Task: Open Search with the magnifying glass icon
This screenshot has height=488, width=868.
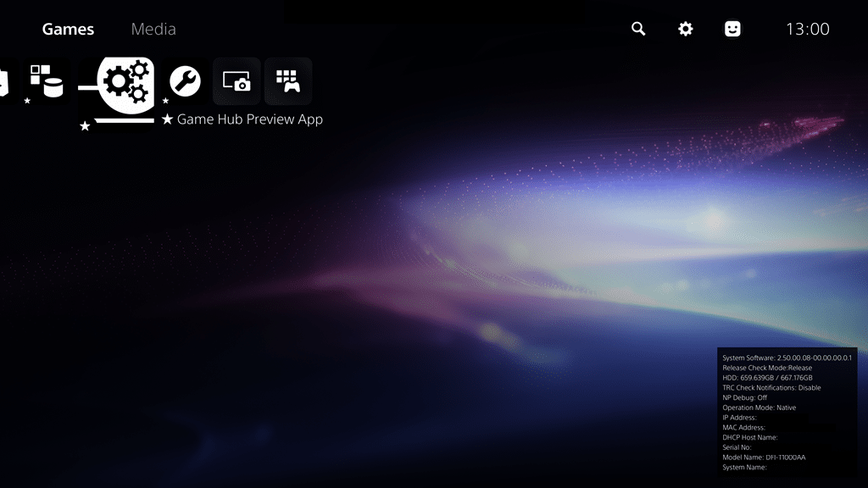Action: [638, 29]
